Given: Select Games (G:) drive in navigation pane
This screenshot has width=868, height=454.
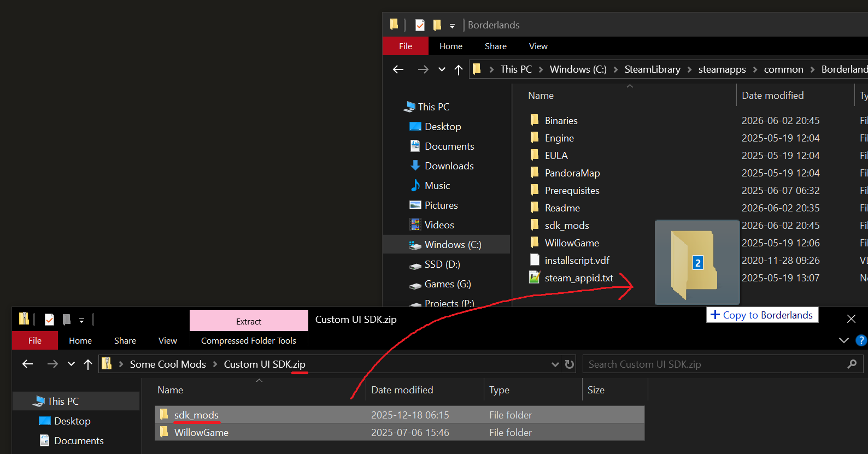Looking at the screenshot, I should pos(440,284).
